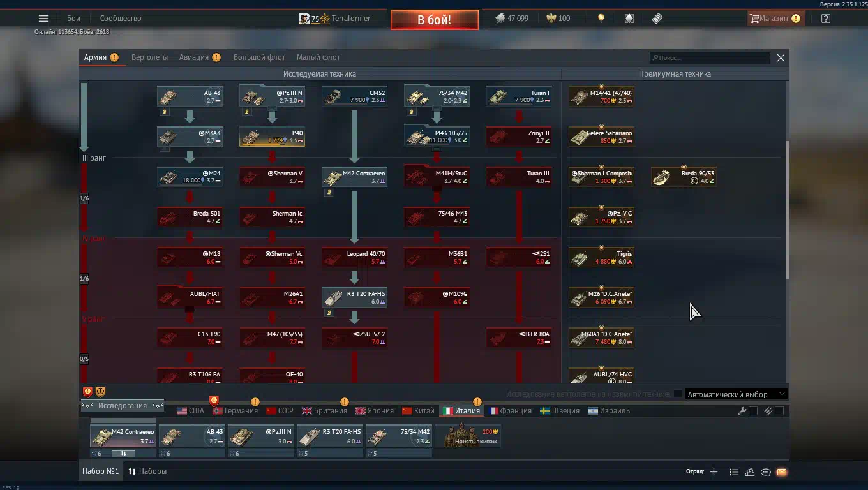Switch to the Малый флот tab
The height and width of the screenshot is (490, 868).
[x=318, y=57]
